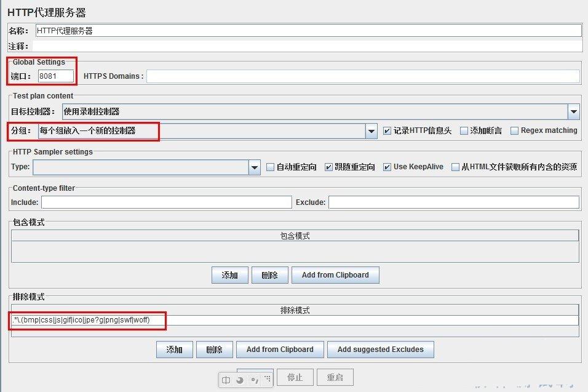Image resolution: width=588 pixels, height=392 pixels.
Task: Enable the Regex matching checkbox
Action: [x=514, y=130]
